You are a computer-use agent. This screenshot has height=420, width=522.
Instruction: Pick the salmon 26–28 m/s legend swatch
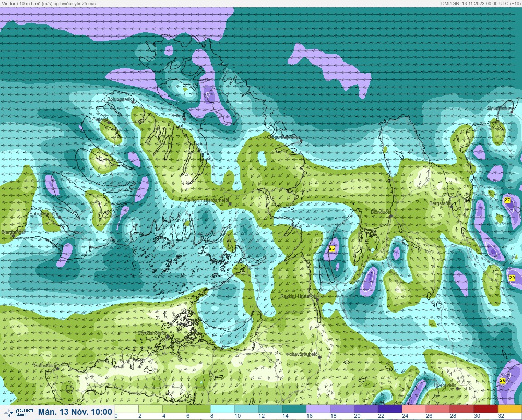click(x=438, y=409)
